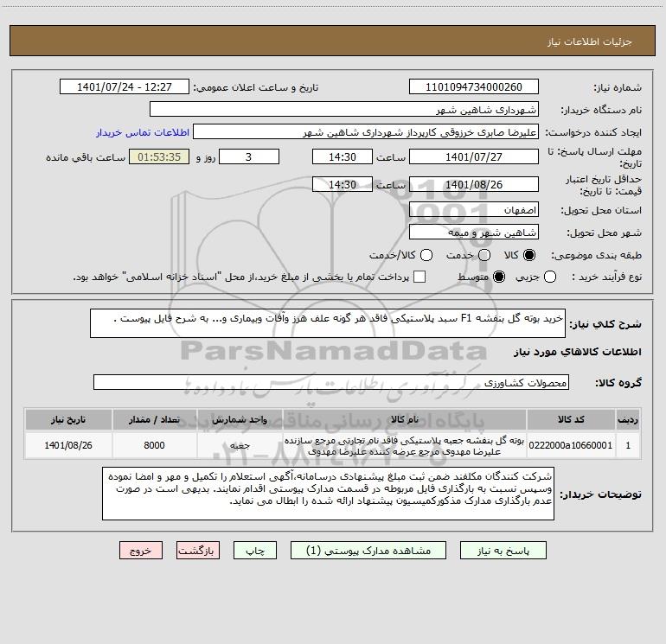Click the buyer name field شهرداری شاهین شهر
Viewport: 666px width, 644px height.
pos(344,109)
